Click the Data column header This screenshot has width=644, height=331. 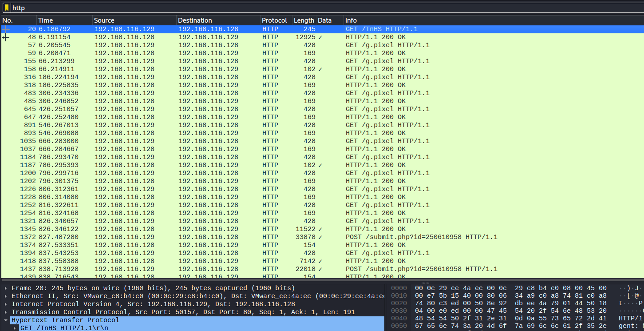pos(329,20)
